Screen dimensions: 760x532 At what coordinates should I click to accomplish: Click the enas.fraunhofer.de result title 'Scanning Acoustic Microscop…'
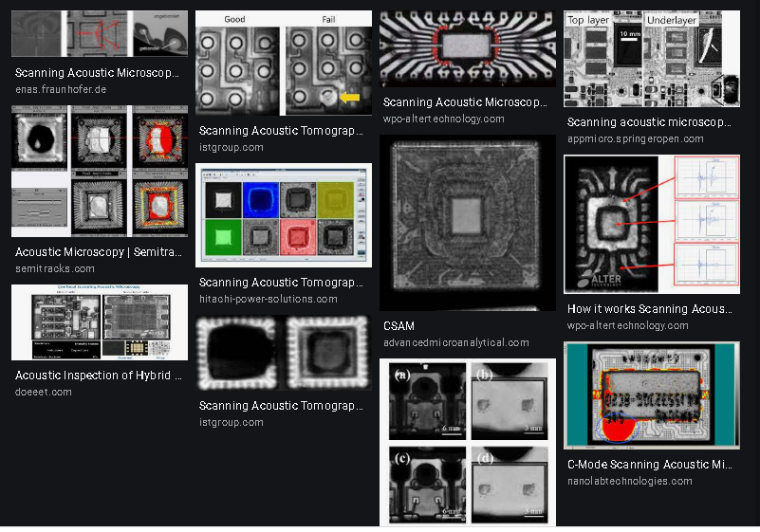pos(97,73)
